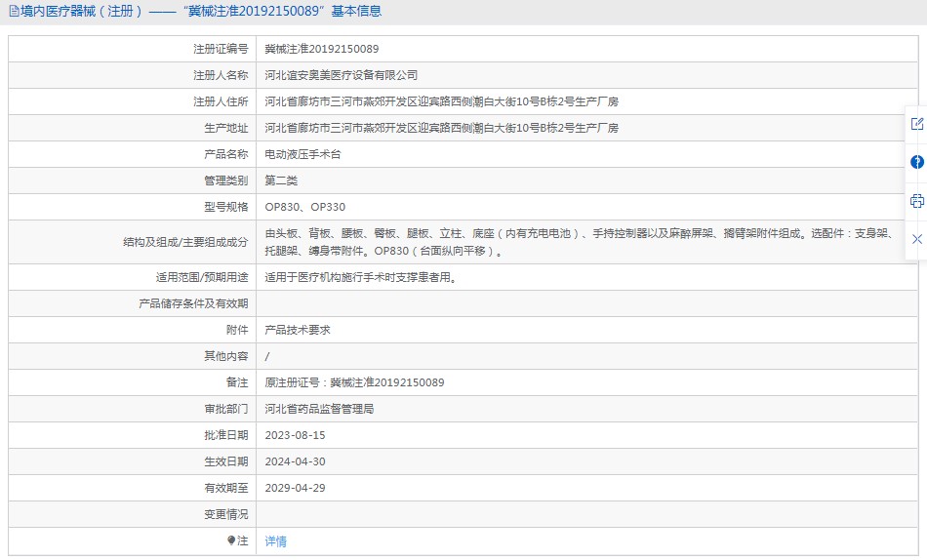Click management category 第二类
The image size is (927, 560).
(281, 180)
